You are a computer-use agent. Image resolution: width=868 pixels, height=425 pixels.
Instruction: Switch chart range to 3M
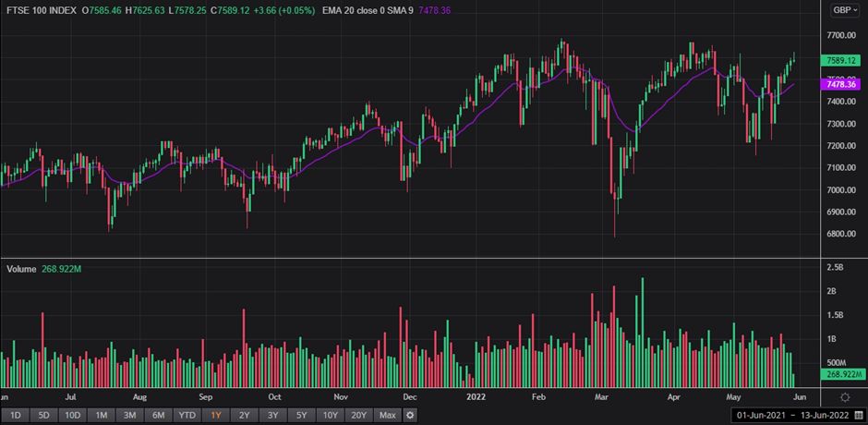pos(129,415)
